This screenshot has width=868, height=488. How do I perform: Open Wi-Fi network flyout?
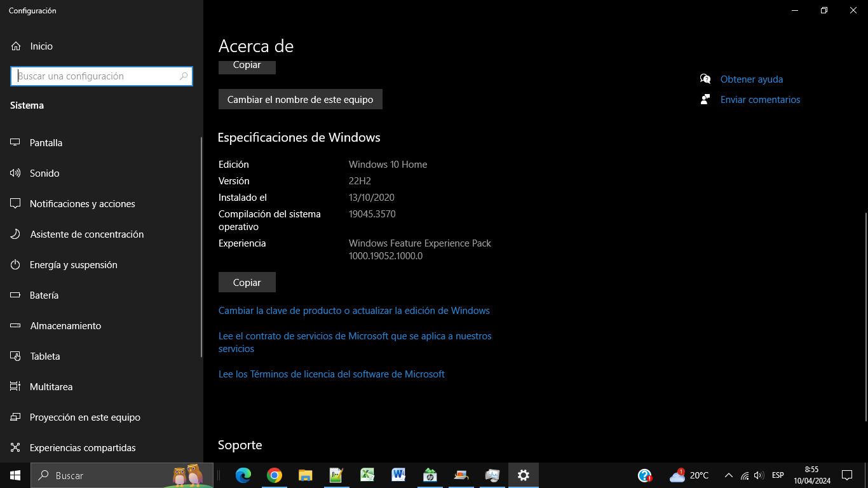[745, 475]
